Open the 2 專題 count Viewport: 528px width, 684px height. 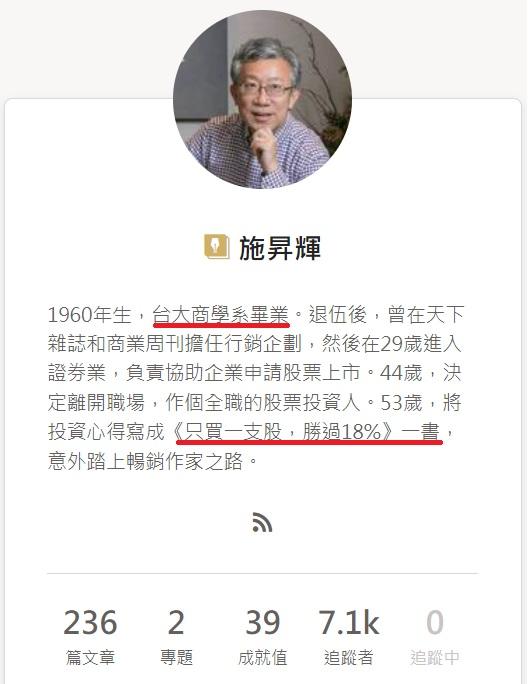click(176, 622)
